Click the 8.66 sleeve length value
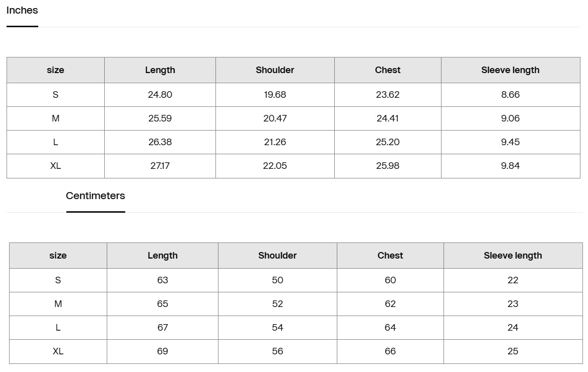The image size is (588, 372). (x=510, y=95)
